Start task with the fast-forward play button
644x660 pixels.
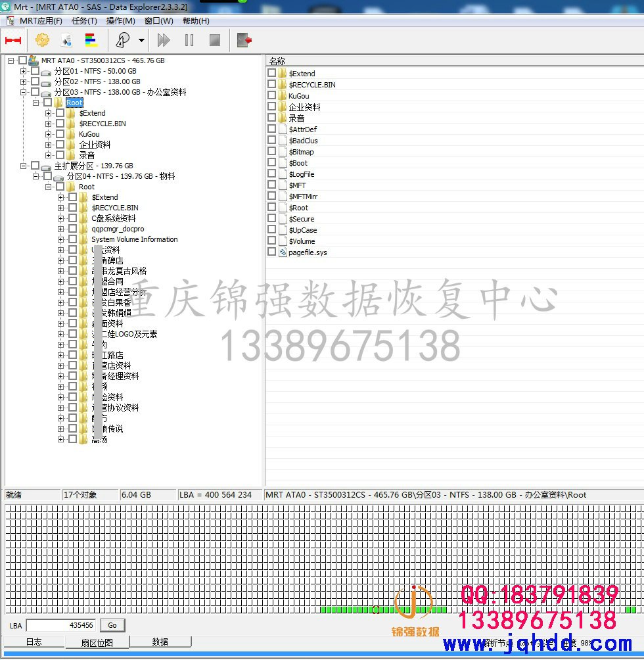tap(164, 40)
